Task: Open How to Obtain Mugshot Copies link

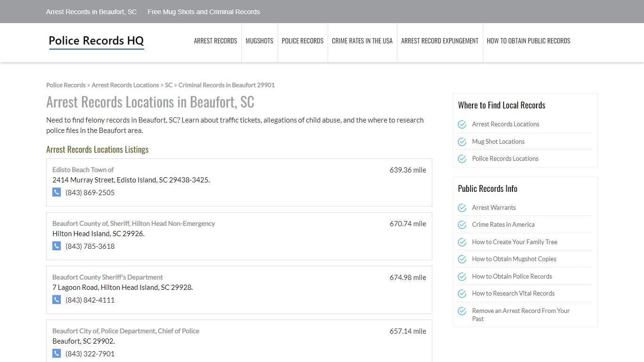Action: [514, 259]
